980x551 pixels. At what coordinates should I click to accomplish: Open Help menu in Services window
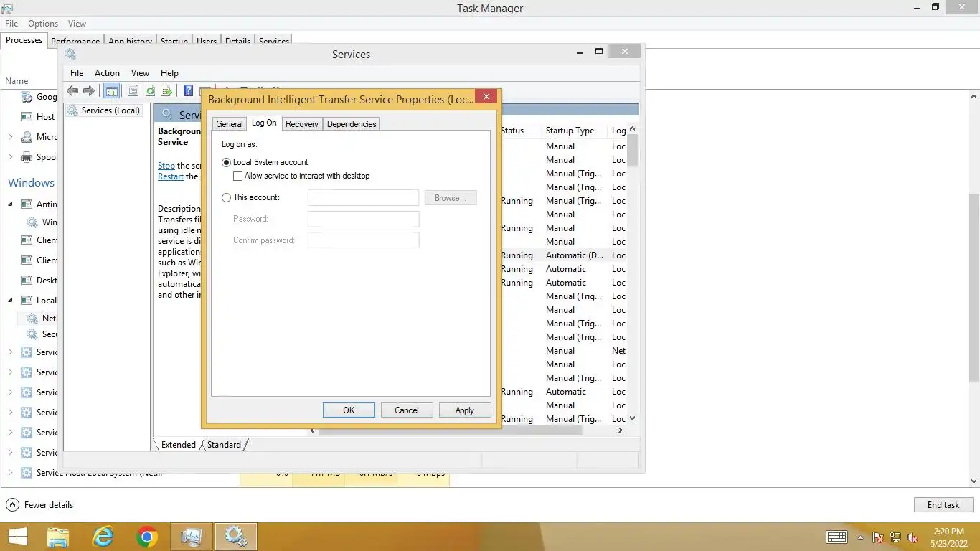click(x=169, y=73)
